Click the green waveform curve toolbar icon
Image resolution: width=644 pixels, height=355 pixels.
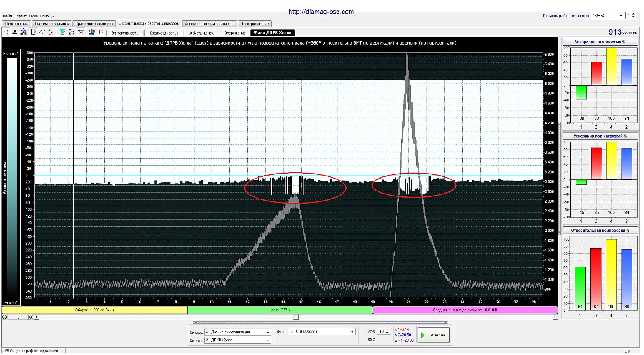click(x=42, y=32)
